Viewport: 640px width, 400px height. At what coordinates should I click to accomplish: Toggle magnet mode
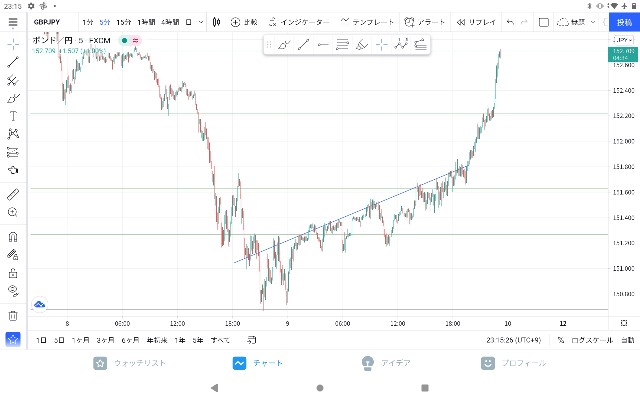point(13,237)
